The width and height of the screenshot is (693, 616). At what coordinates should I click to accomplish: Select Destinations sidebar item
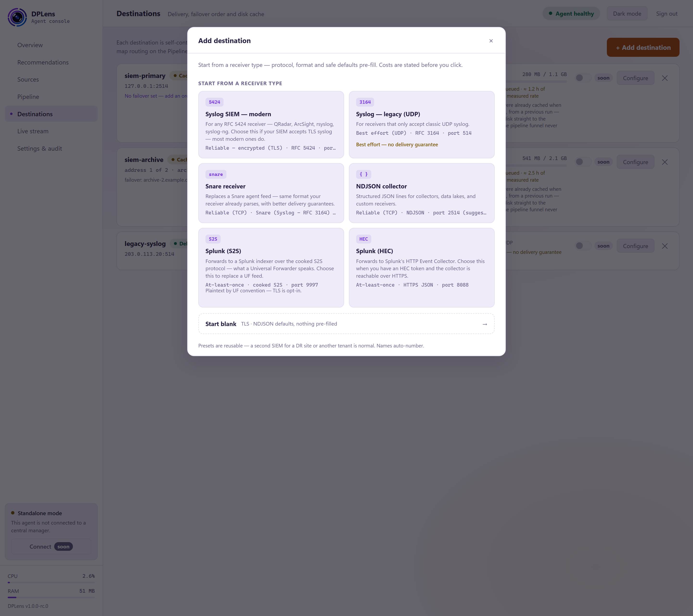(51, 114)
